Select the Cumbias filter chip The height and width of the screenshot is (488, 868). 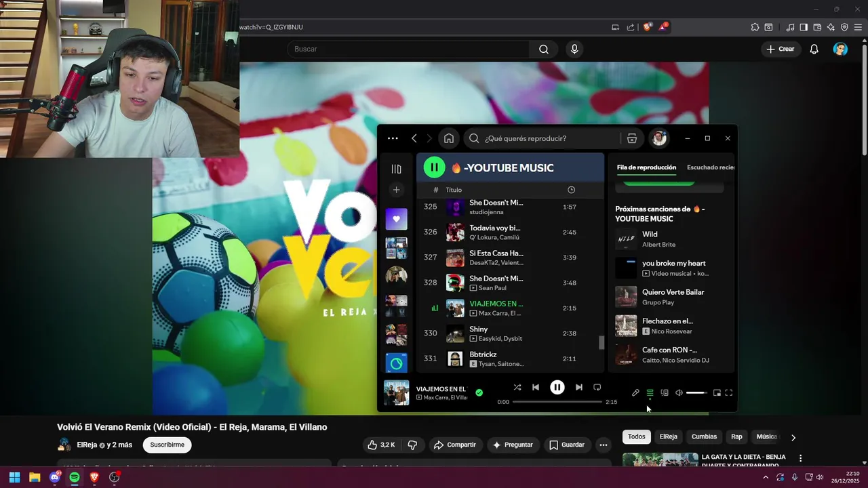click(x=704, y=436)
